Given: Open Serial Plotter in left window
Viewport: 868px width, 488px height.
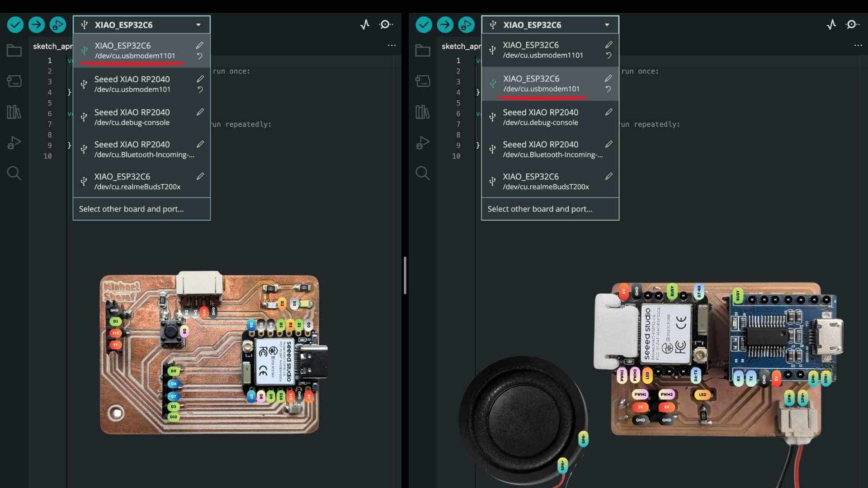Looking at the screenshot, I should [x=365, y=24].
